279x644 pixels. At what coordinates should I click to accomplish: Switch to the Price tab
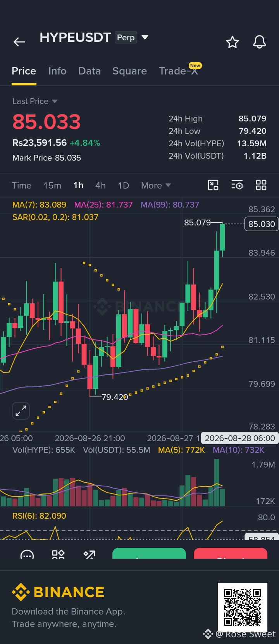point(24,71)
